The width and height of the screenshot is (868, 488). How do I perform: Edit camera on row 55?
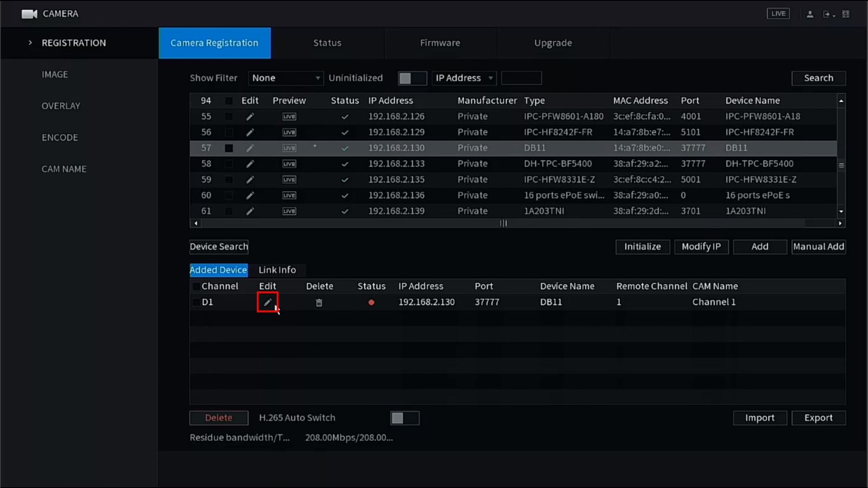click(250, 116)
